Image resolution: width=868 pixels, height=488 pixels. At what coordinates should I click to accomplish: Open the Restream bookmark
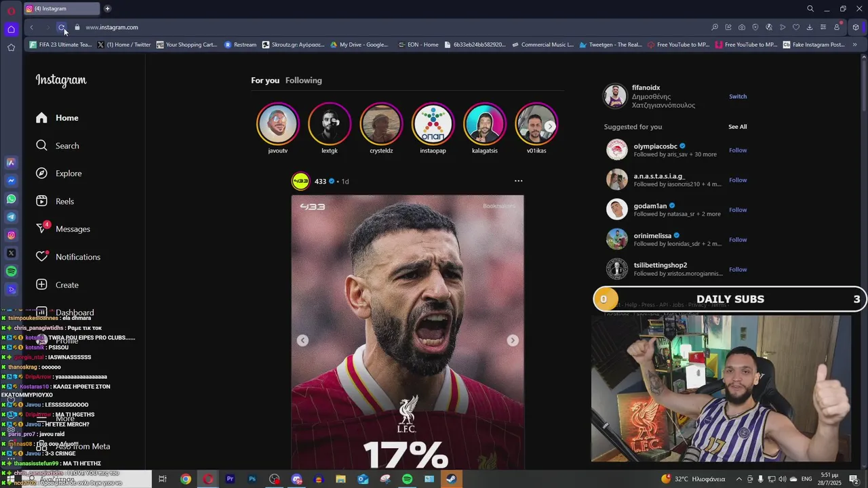(241, 45)
